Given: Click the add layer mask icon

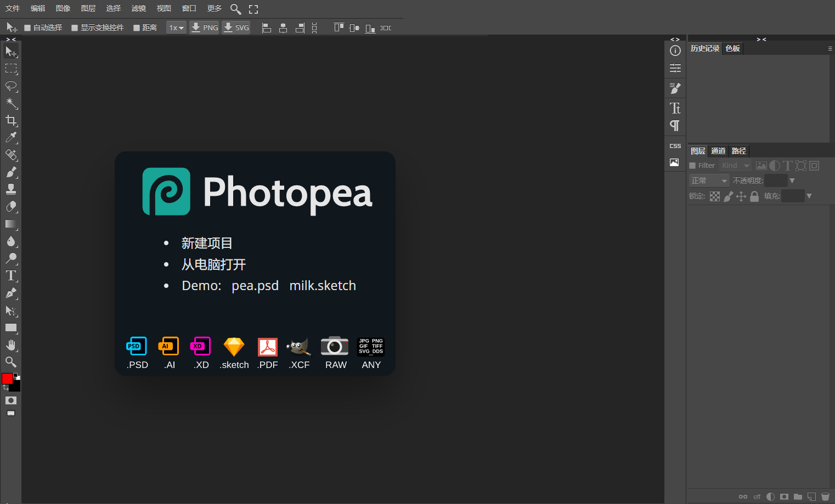Looking at the screenshot, I should (x=784, y=497).
